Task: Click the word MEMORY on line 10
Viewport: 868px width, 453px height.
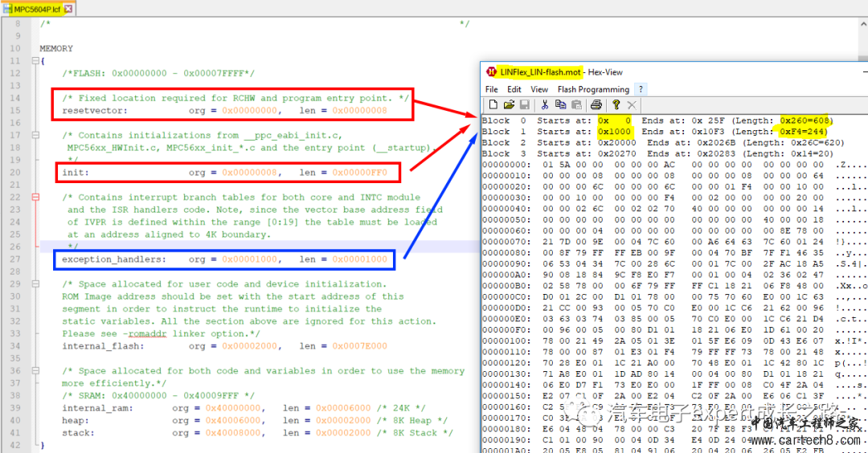Action: tap(56, 49)
